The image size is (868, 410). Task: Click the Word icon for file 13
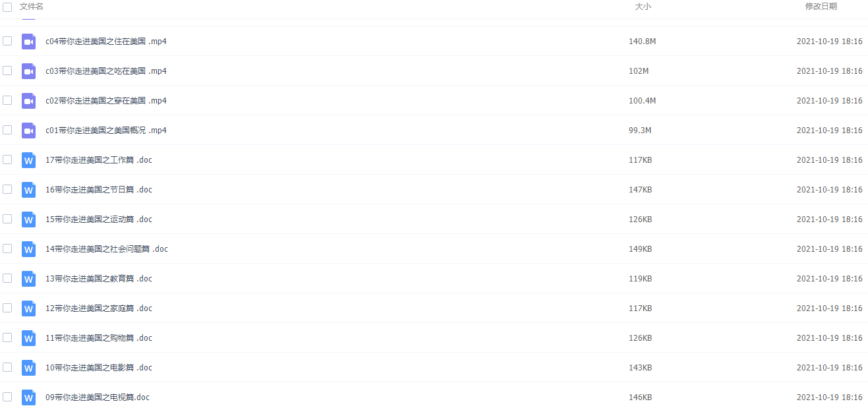click(28, 279)
